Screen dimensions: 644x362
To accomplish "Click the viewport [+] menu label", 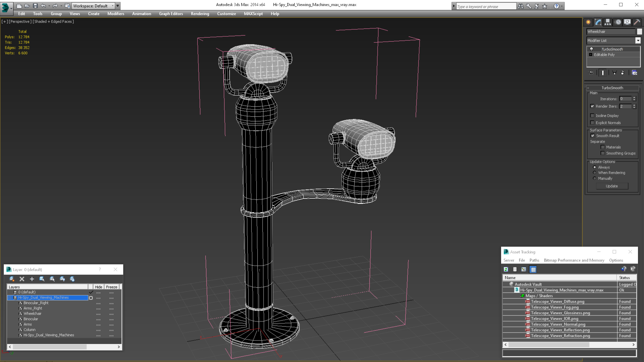I will [5, 21].
